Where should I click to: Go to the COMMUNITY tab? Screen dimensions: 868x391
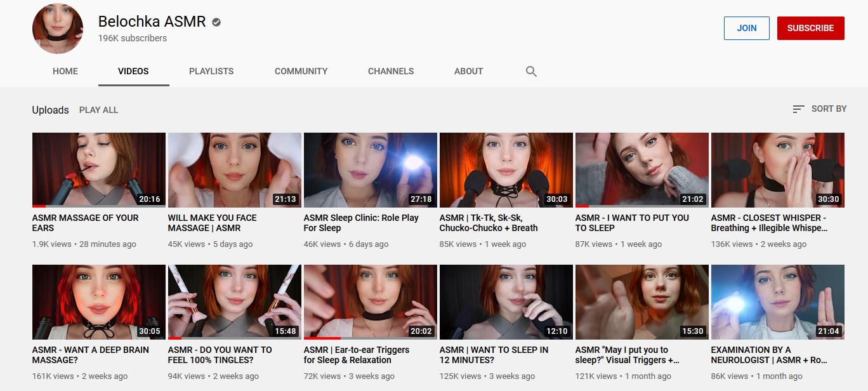(301, 71)
